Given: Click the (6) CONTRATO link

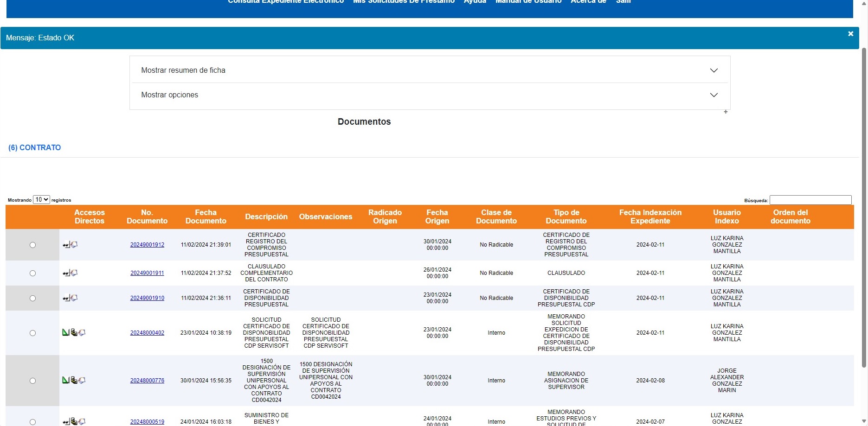Looking at the screenshot, I should coord(35,147).
